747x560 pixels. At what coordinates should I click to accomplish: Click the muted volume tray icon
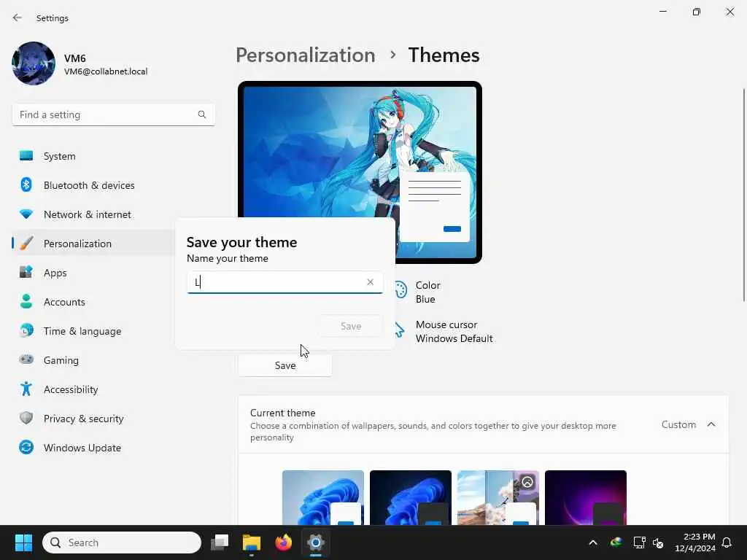click(658, 542)
